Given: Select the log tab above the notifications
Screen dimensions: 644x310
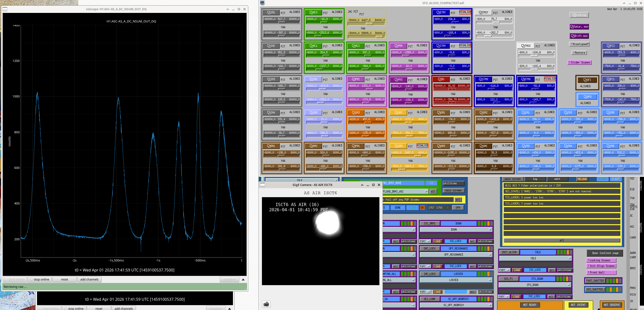Looking at the screenshot, I should click(535, 179).
